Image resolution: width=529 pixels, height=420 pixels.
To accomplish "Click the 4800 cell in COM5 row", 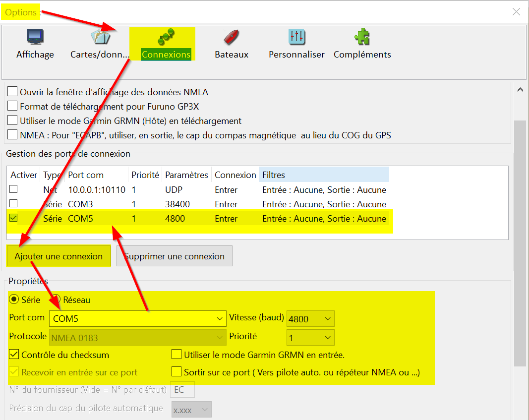I will [175, 219].
